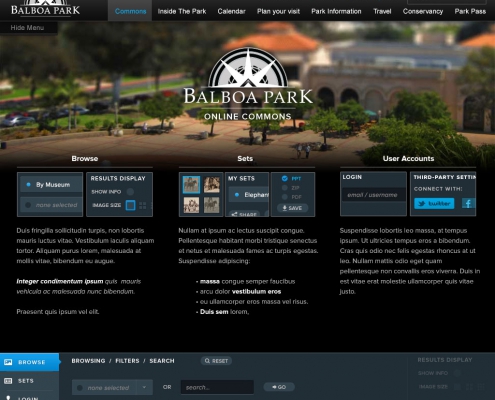Open the Travel menu item
The width and height of the screenshot is (495, 400).
(x=382, y=11)
